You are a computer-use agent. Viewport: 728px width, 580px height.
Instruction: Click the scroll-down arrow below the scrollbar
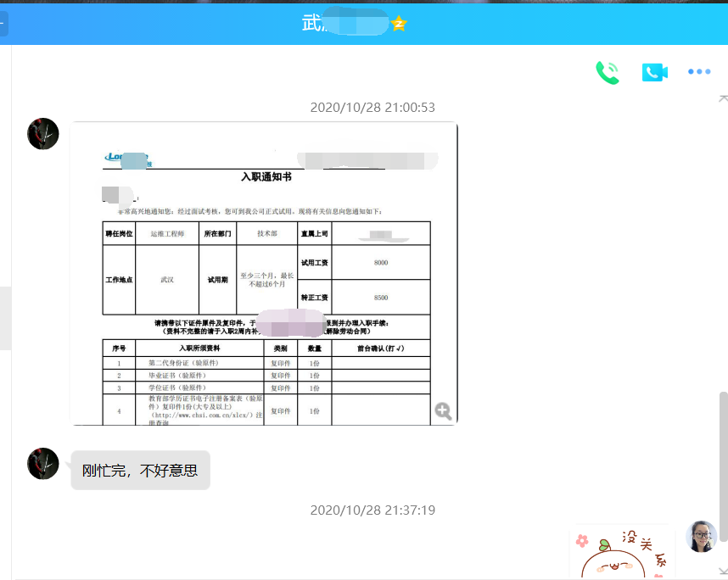click(723, 572)
